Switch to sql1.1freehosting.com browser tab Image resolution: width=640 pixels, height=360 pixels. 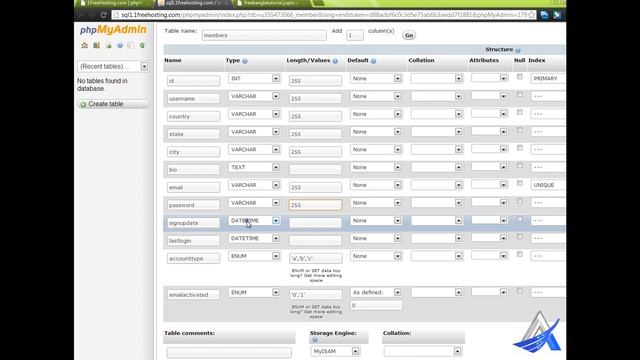click(191, 3)
